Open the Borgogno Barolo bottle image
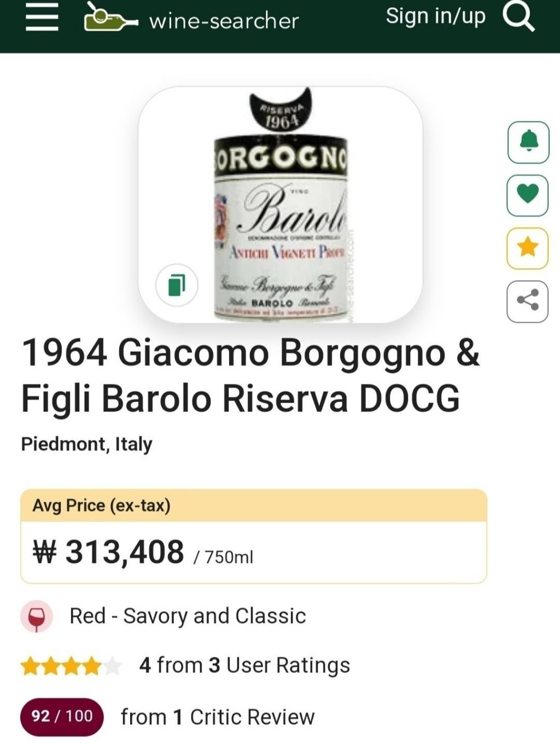Image resolution: width=560 pixels, height=744 pixels. pyautogui.click(x=280, y=208)
